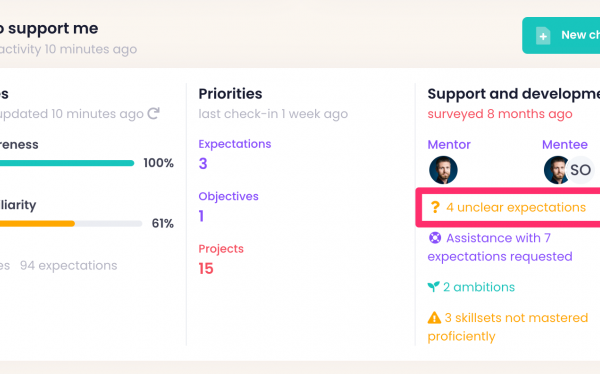Click the Mentee photo avatar

click(x=555, y=170)
